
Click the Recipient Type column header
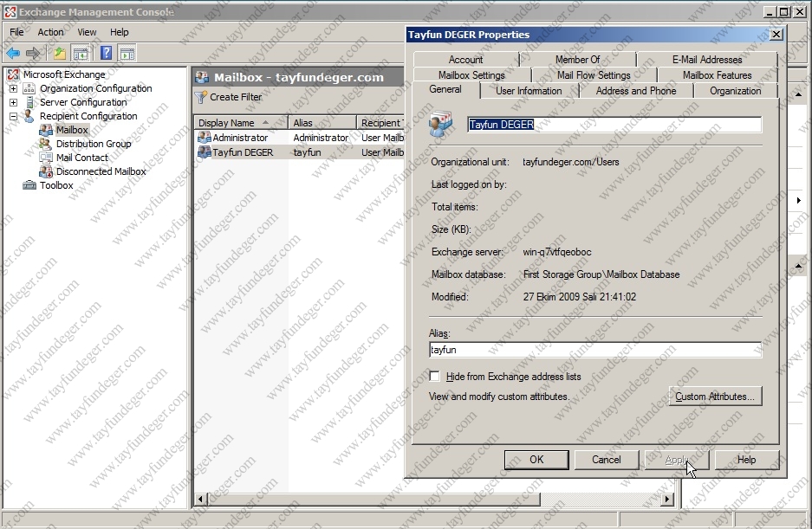[x=381, y=123]
